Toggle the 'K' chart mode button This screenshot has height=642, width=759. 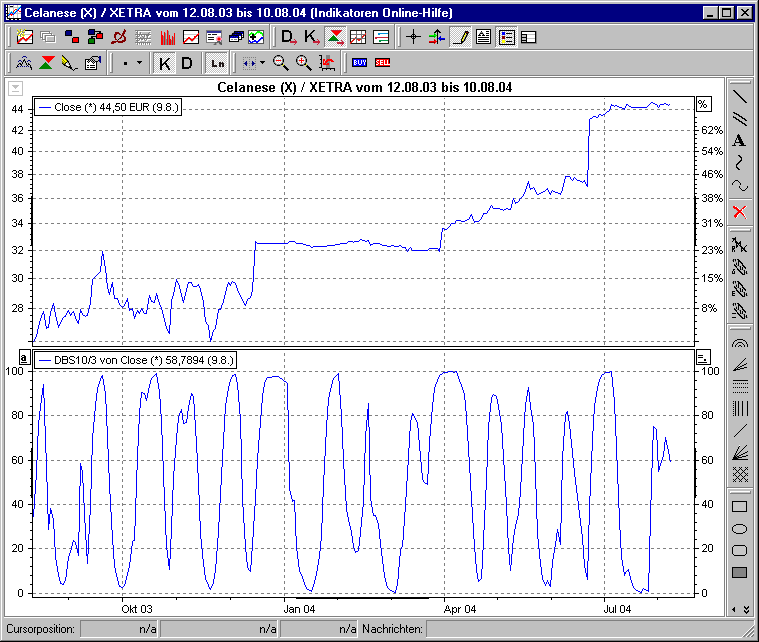tap(165, 63)
